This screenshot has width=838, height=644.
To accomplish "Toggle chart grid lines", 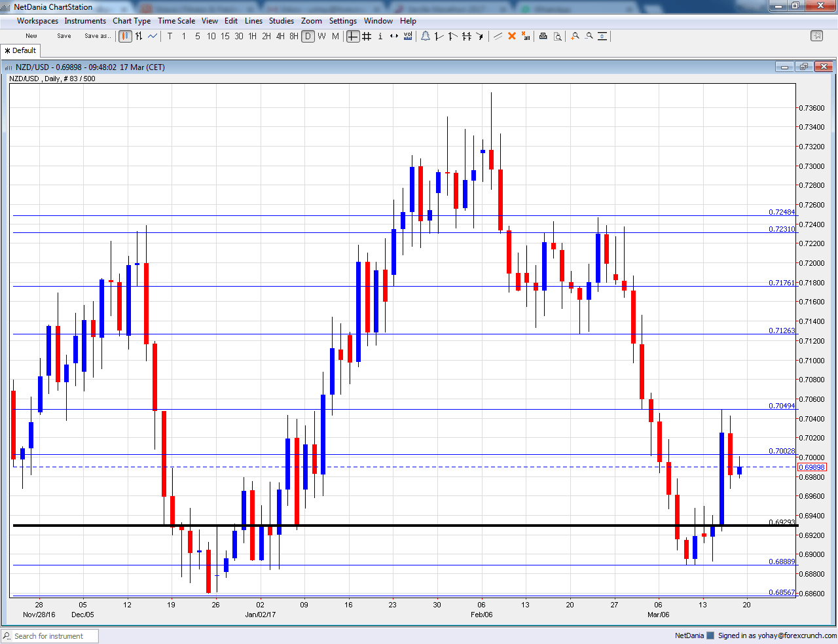I will click(367, 36).
